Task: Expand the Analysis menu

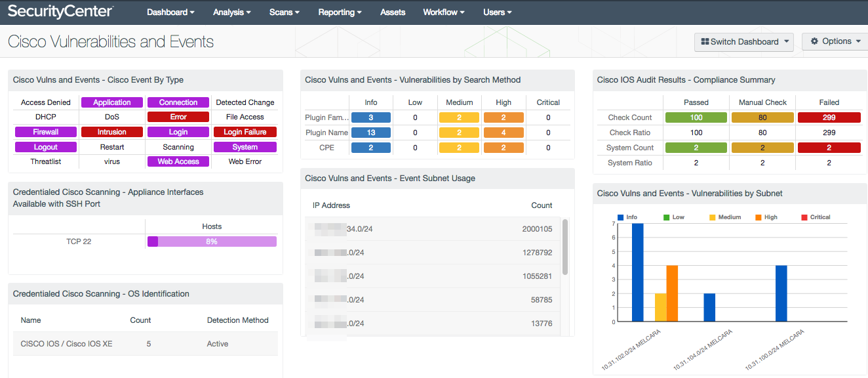Action: click(x=232, y=12)
